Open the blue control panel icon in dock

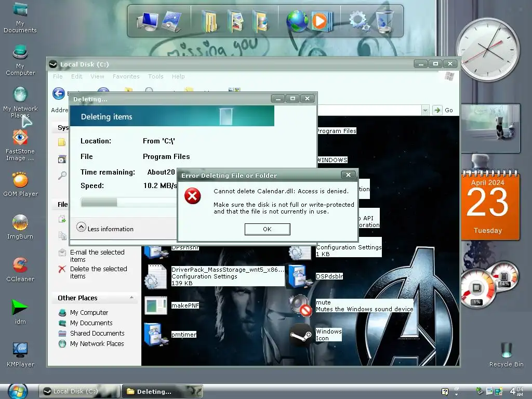coord(171,21)
